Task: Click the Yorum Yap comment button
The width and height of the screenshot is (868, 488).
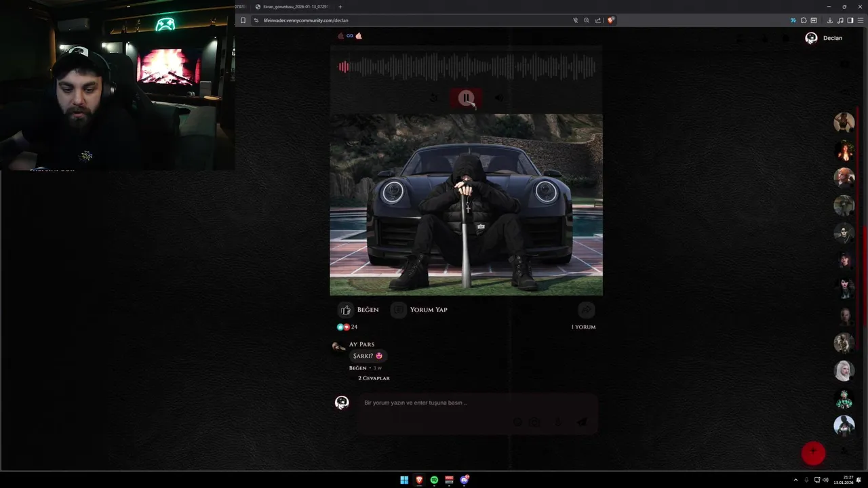Action: [x=428, y=310]
